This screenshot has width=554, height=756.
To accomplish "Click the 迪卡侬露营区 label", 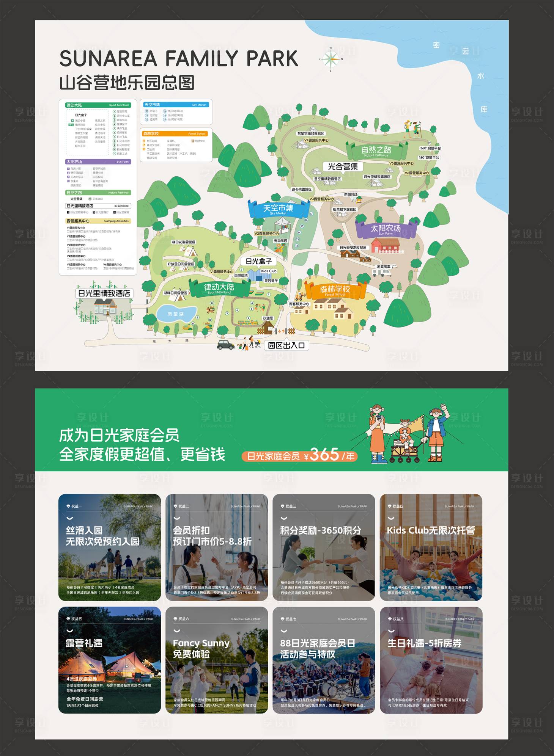I will [301, 189].
